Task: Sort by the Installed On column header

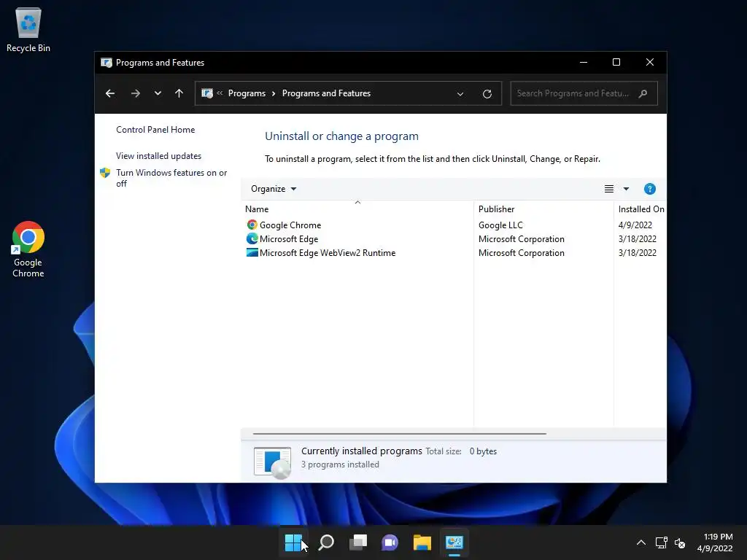Action: [x=640, y=209]
